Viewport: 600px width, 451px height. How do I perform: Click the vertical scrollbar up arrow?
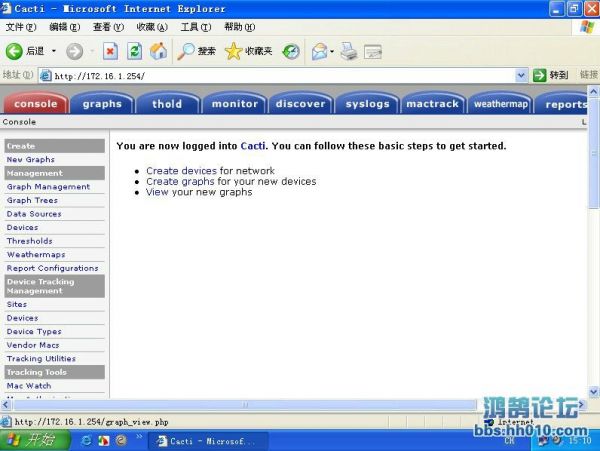pos(593,92)
